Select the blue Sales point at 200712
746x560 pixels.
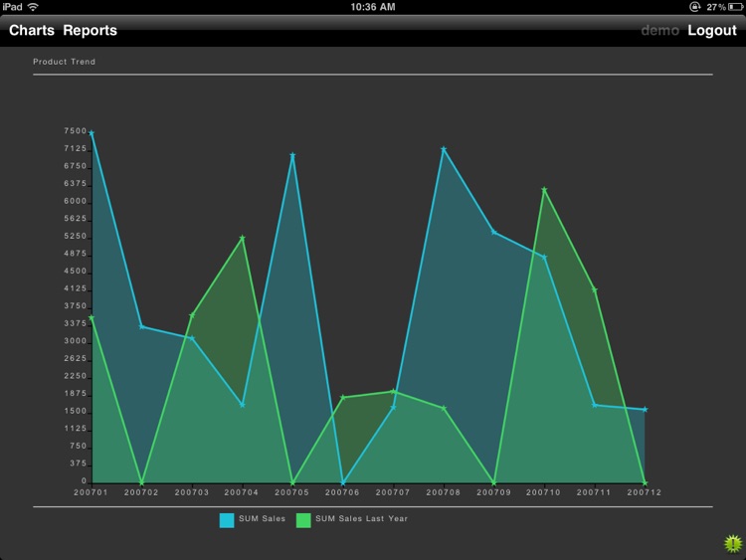(x=645, y=409)
